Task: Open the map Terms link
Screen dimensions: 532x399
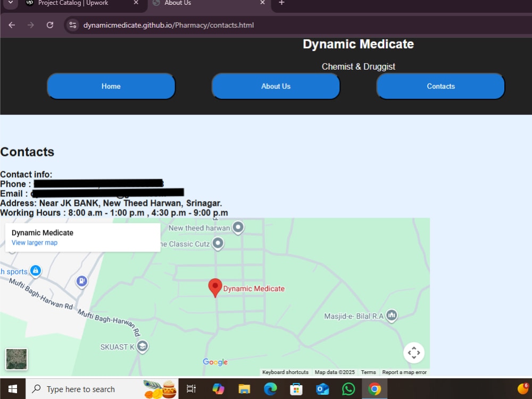Action: (369, 372)
